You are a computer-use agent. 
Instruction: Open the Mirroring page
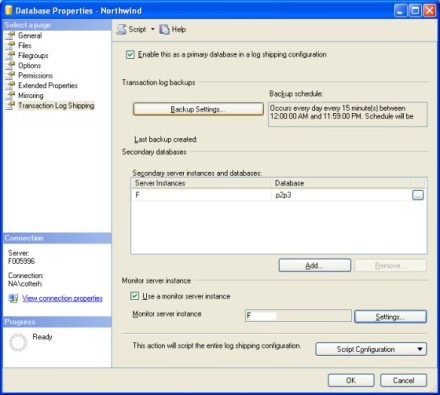point(31,95)
